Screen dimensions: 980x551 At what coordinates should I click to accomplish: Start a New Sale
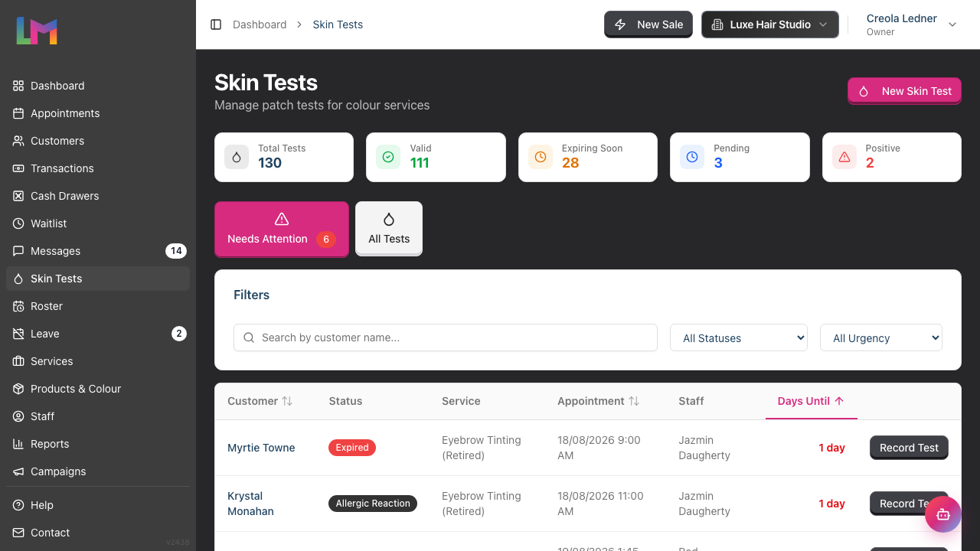pyautogui.click(x=648, y=24)
